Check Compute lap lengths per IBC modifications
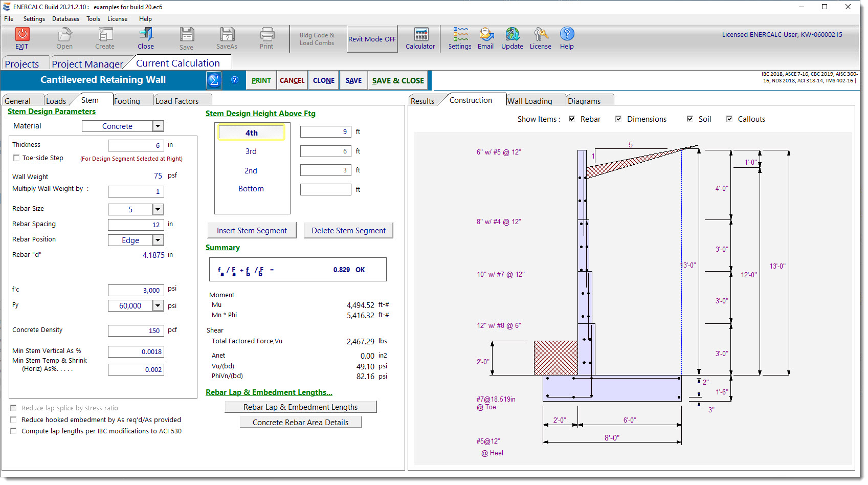Image resolution: width=868 pixels, height=485 pixels. tap(13, 431)
